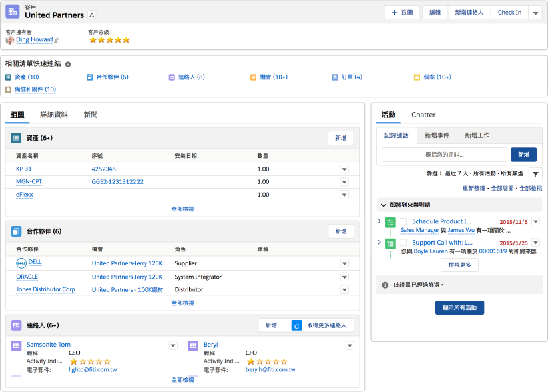
Task: Click the 資產 (6+) related list icon
Action: [16, 138]
